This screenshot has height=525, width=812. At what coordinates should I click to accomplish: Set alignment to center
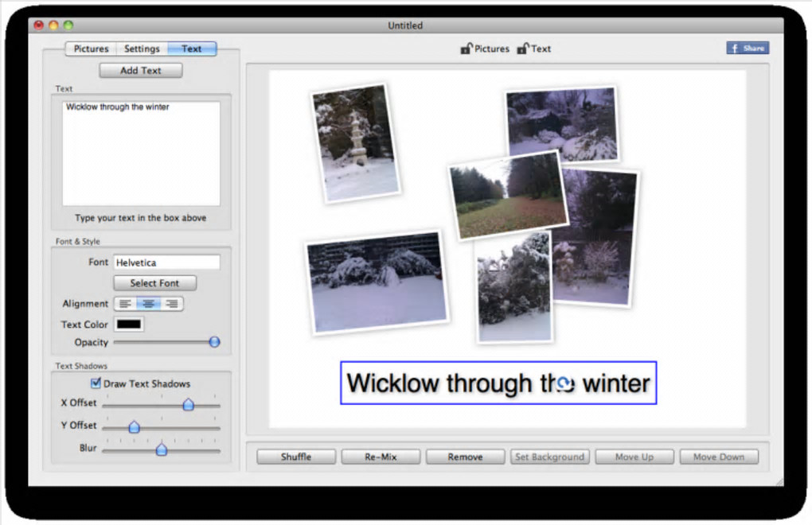point(149,304)
